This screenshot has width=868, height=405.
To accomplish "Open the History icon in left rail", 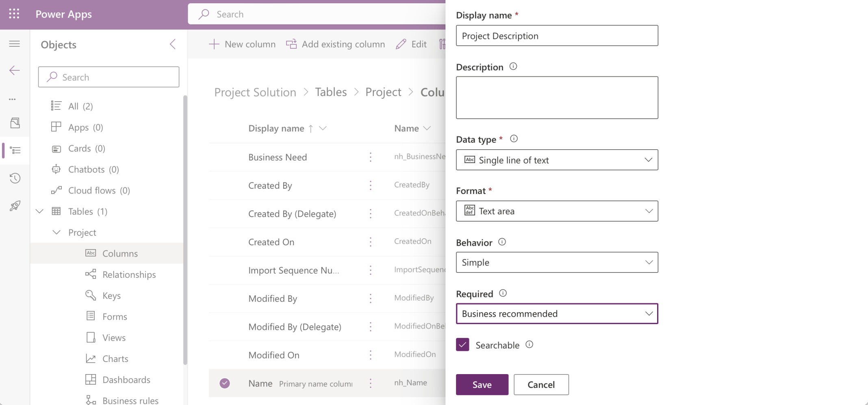I will 15,178.
